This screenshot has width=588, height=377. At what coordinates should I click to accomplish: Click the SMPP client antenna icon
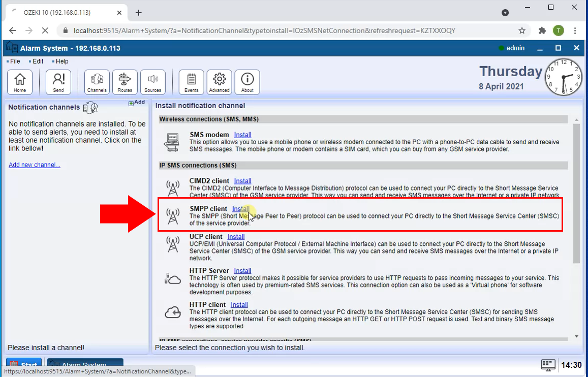173,216
